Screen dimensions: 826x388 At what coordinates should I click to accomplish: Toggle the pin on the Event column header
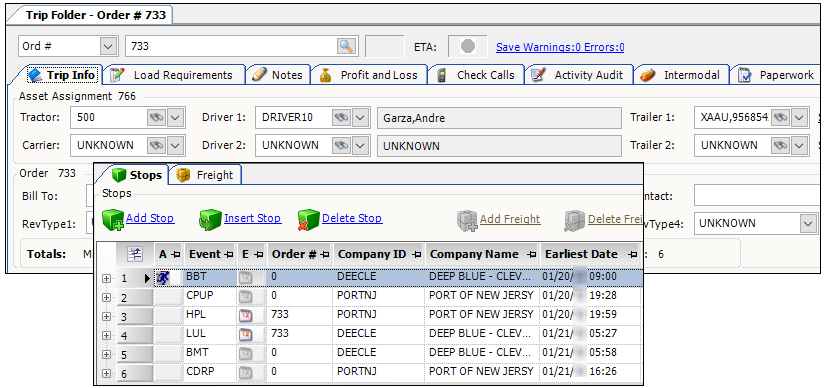point(229,255)
